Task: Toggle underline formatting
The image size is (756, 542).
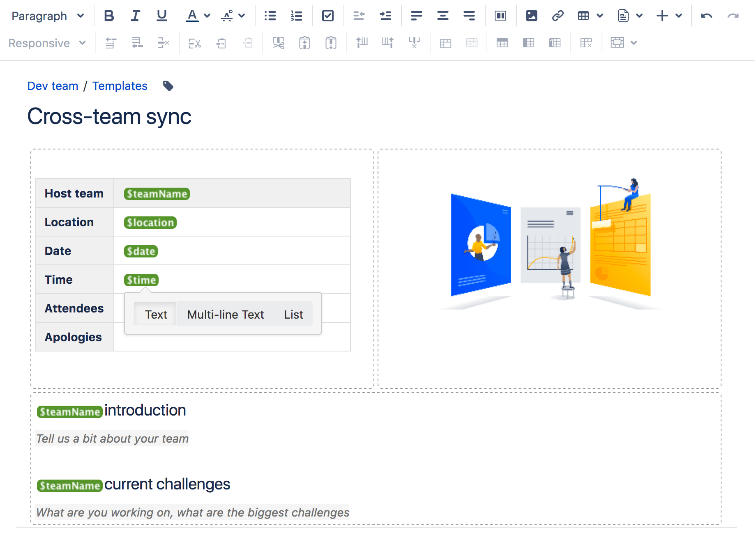Action: tap(161, 16)
